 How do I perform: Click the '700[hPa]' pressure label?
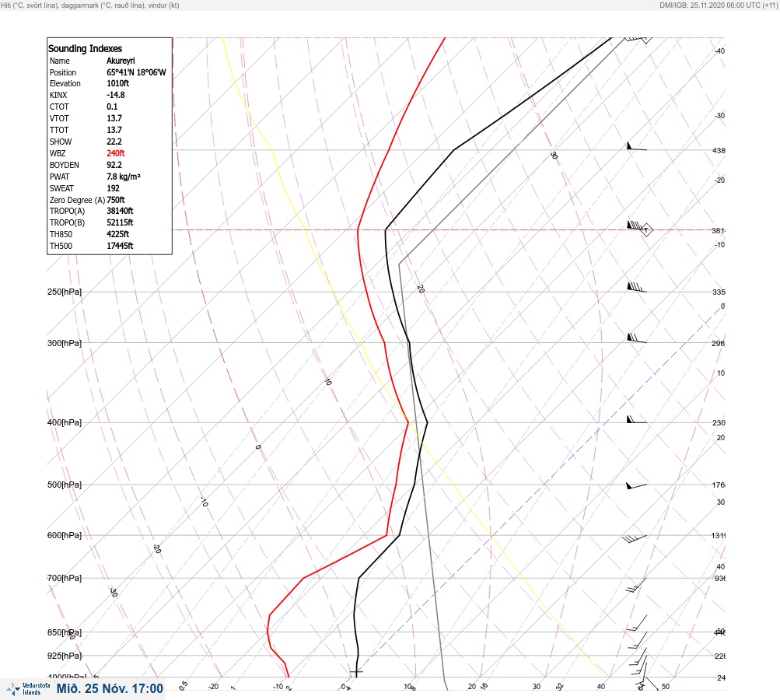pos(65,578)
